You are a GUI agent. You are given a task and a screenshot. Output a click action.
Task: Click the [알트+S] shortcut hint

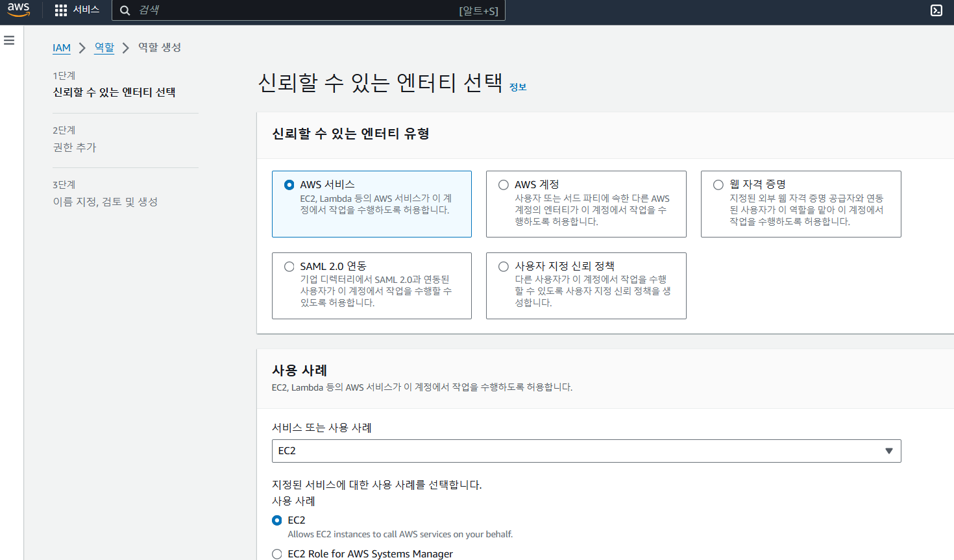tap(479, 11)
